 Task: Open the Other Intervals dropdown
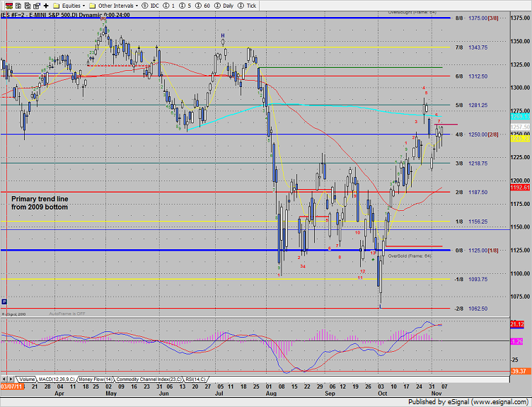pos(114,6)
